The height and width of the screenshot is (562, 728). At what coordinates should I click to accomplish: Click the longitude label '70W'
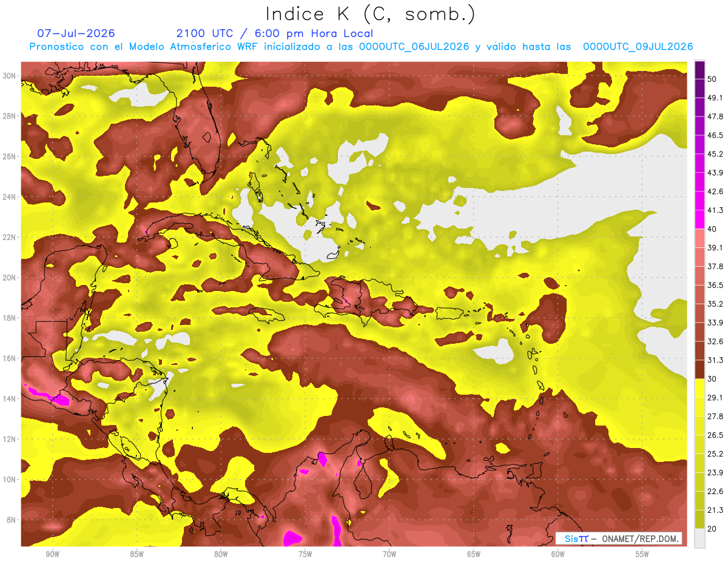(389, 555)
